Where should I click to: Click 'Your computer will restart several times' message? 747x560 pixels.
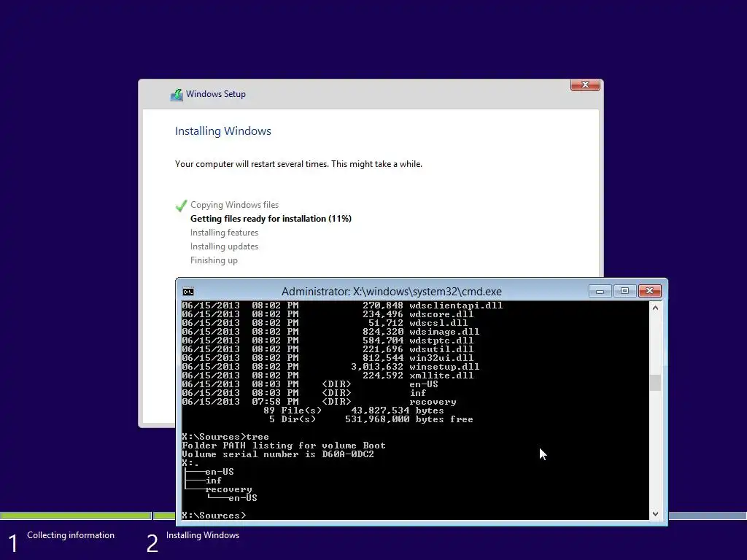pos(298,164)
